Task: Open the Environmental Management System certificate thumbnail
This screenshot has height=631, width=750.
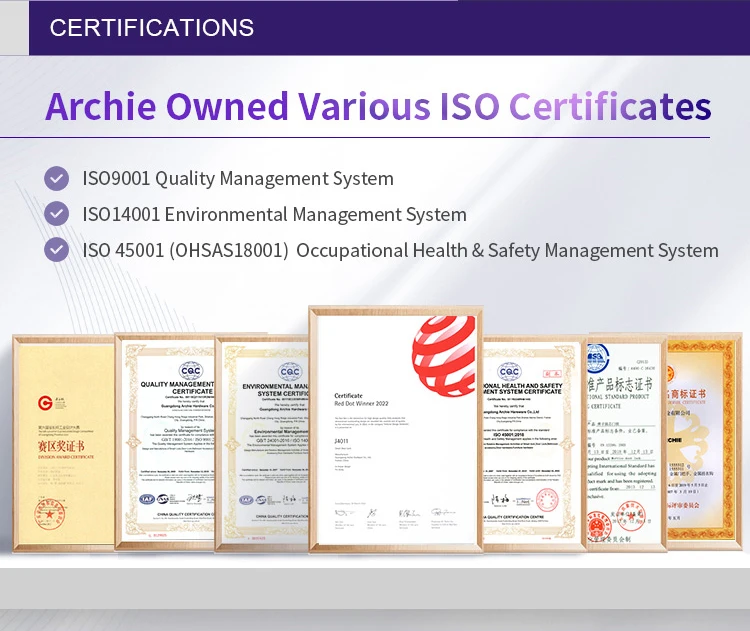Action: 262,445
